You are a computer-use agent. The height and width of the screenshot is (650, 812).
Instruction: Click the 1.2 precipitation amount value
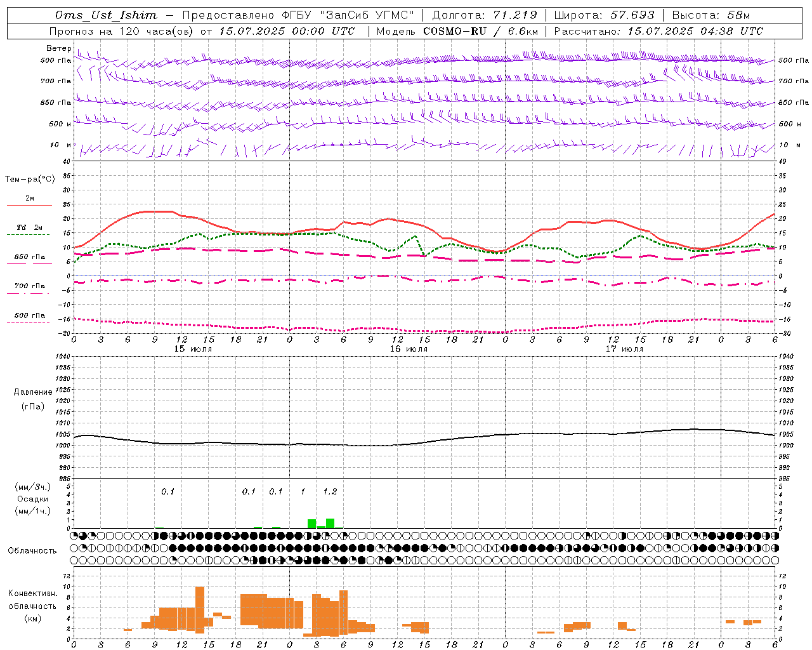pos(330,492)
